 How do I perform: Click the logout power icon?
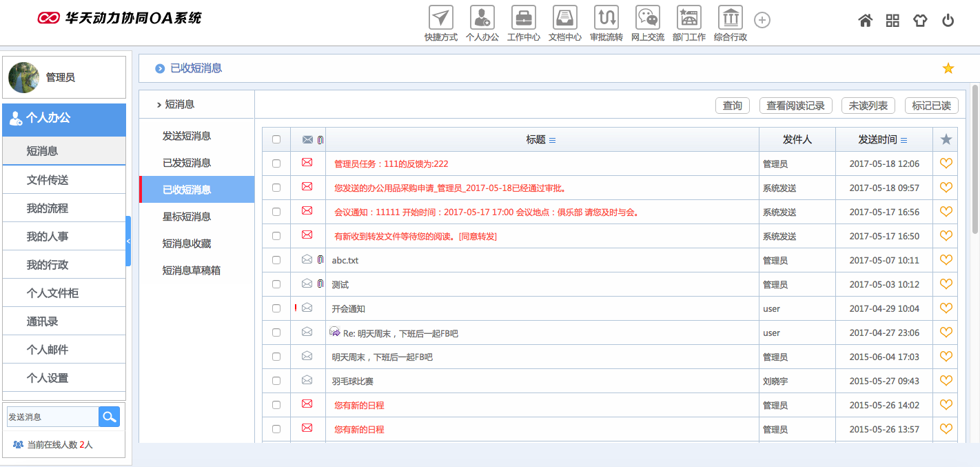tap(947, 21)
